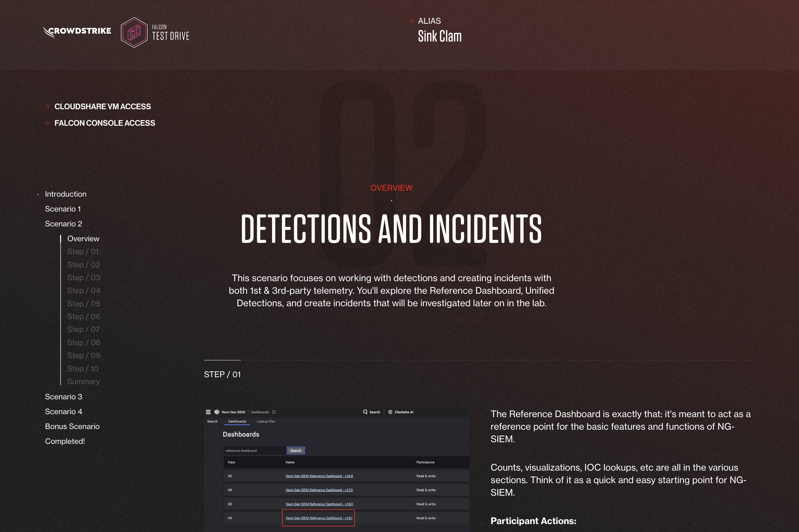Jump to Step / 06
799x532 pixels.
click(x=84, y=316)
